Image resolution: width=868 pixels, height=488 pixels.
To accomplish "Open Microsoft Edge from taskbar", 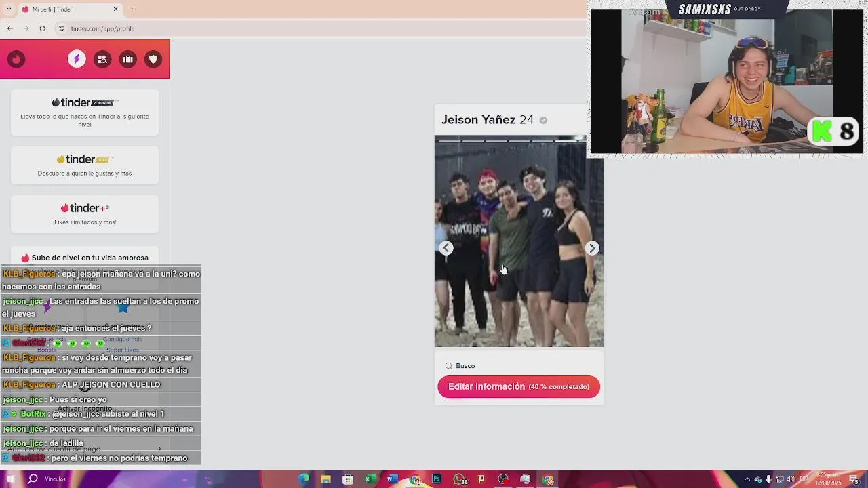I will point(304,479).
